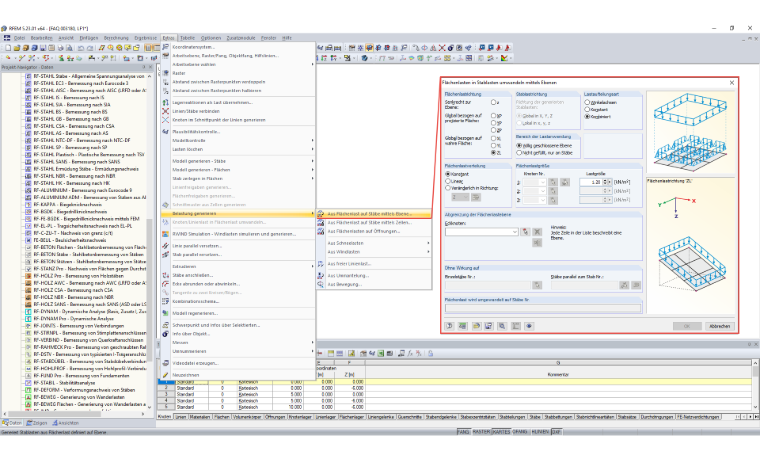This screenshot has width=760, height=459.
Task: Click the eye view icon in dialog footer
Action: tap(529, 326)
